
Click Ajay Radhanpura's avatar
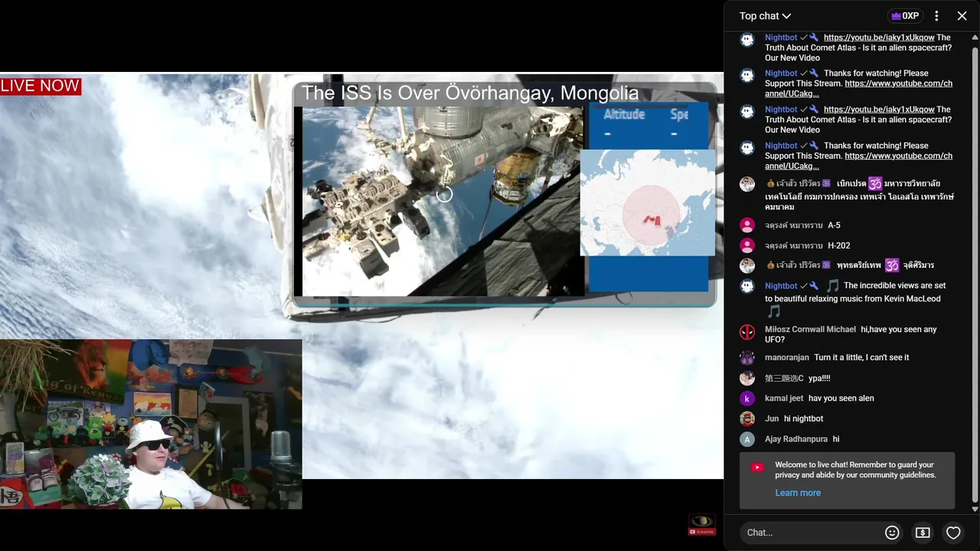[x=747, y=439]
